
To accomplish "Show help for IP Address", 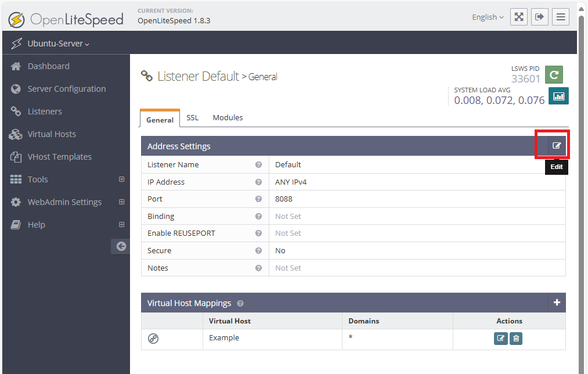I will (x=258, y=182).
